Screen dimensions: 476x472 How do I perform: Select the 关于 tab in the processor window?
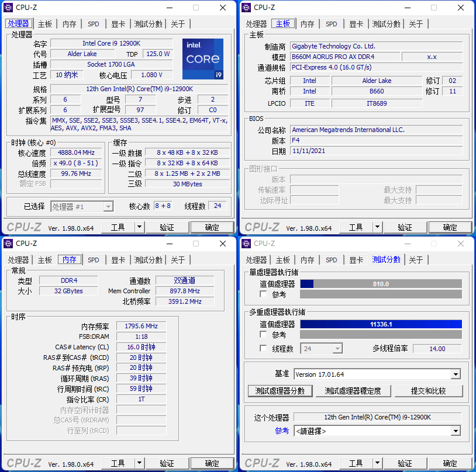point(178,24)
